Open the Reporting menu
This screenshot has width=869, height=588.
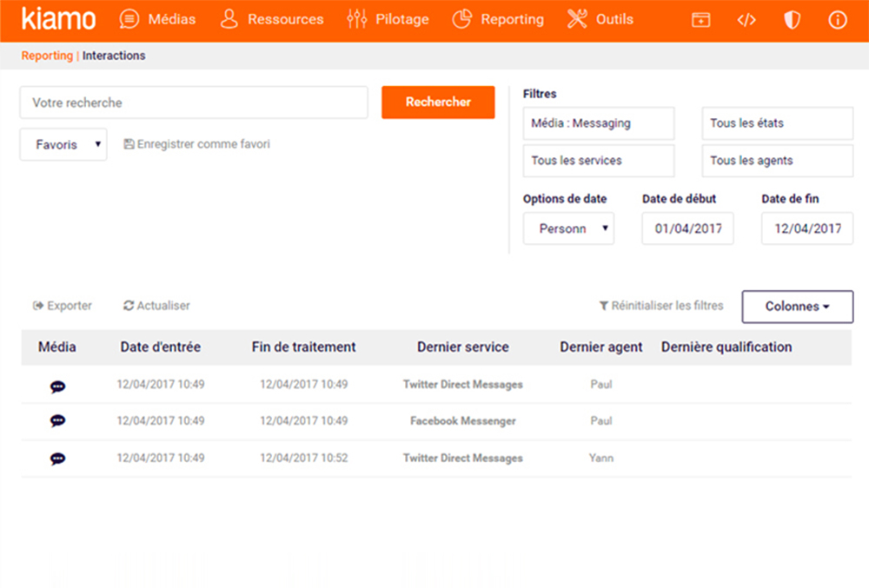click(498, 19)
